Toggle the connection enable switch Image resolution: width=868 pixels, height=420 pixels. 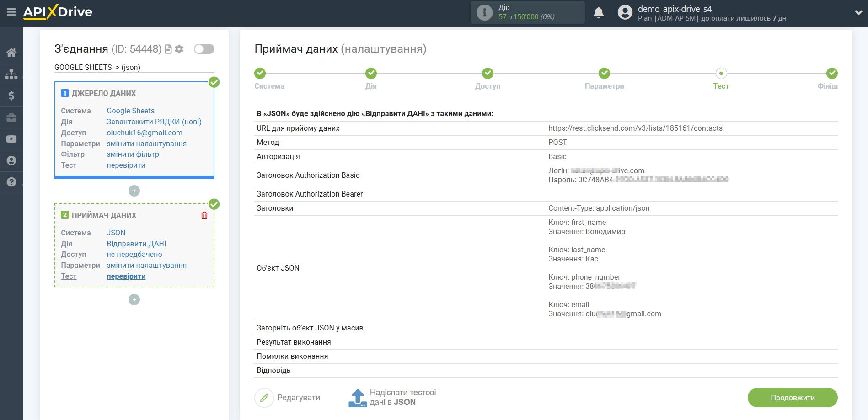(x=204, y=49)
